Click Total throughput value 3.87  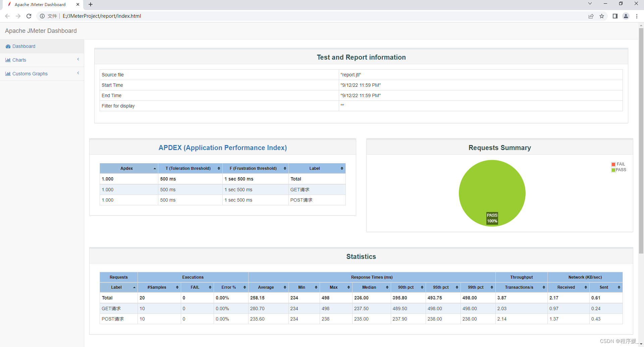pos(502,298)
